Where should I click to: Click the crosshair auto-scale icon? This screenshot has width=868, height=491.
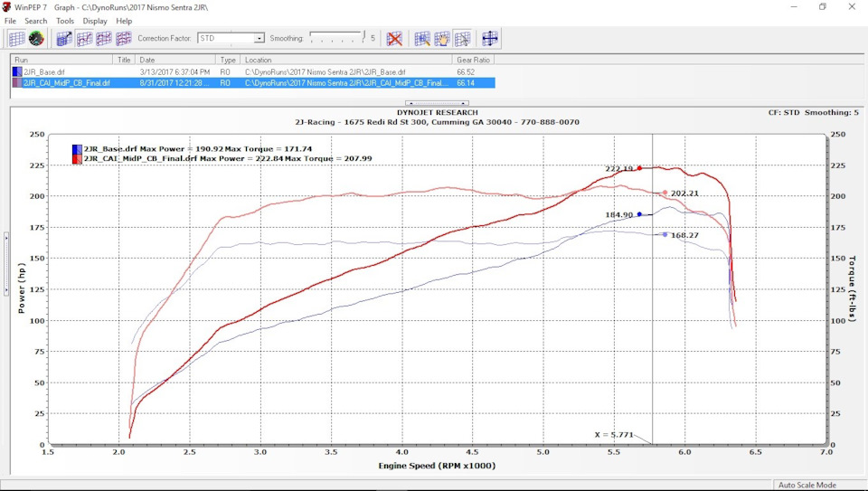click(490, 38)
